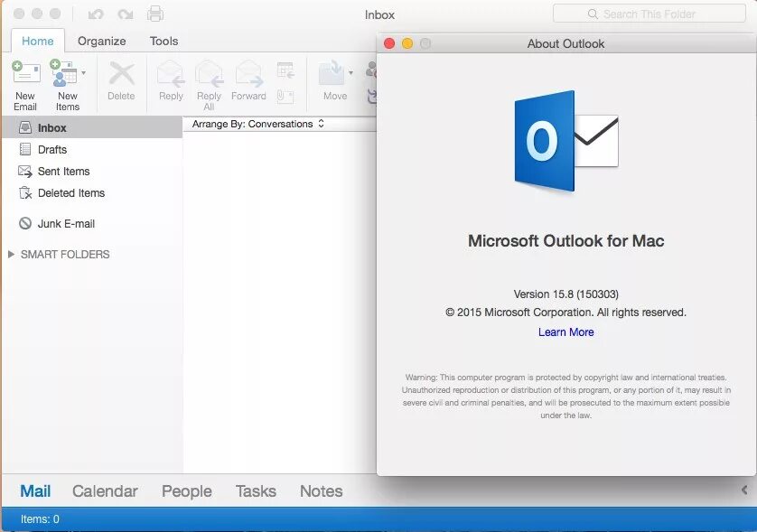The height and width of the screenshot is (532, 757).
Task: Switch to the Mail view
Action: coord(35,491)
